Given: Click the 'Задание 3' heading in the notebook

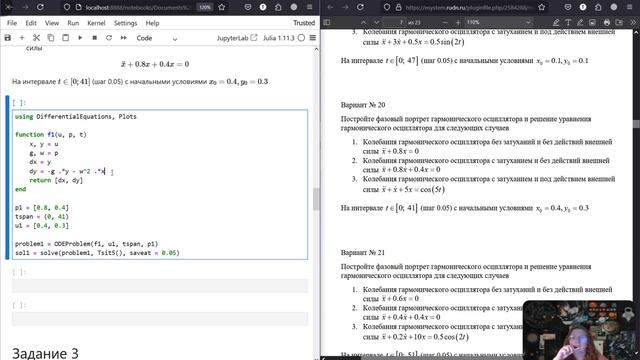Looking at the screenshot, I should click(45, 353).
